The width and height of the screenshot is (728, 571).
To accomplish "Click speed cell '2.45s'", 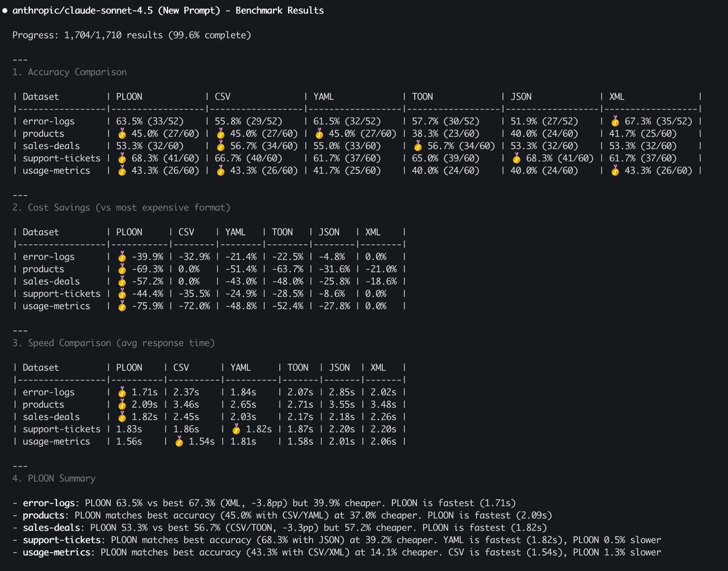I will pos(186,416).
